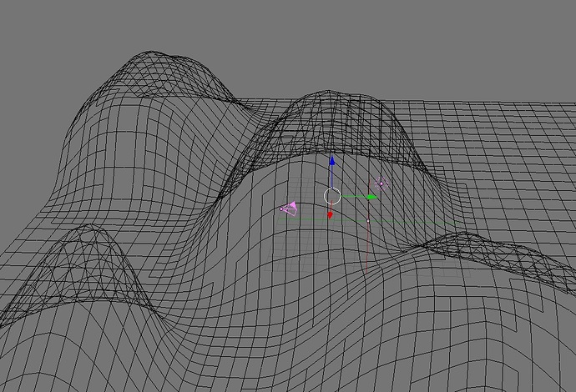
Task: Select the pink camera object
Action: click(x=289, y=209)
